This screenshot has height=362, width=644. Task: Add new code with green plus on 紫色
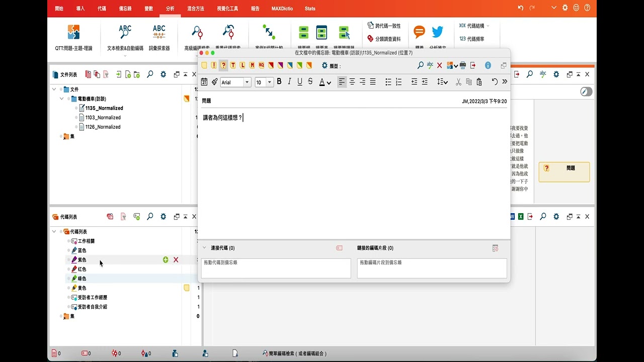click(x=166, y=260)
